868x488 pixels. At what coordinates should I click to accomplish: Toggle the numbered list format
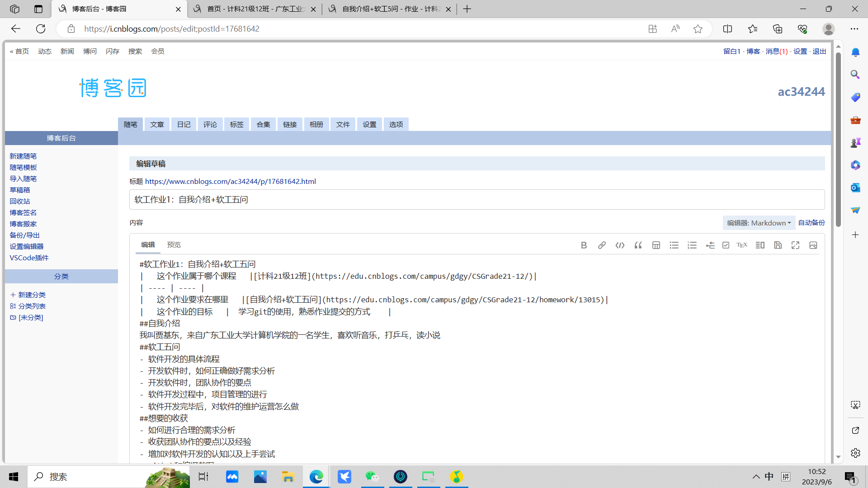[x=692, y=245]
